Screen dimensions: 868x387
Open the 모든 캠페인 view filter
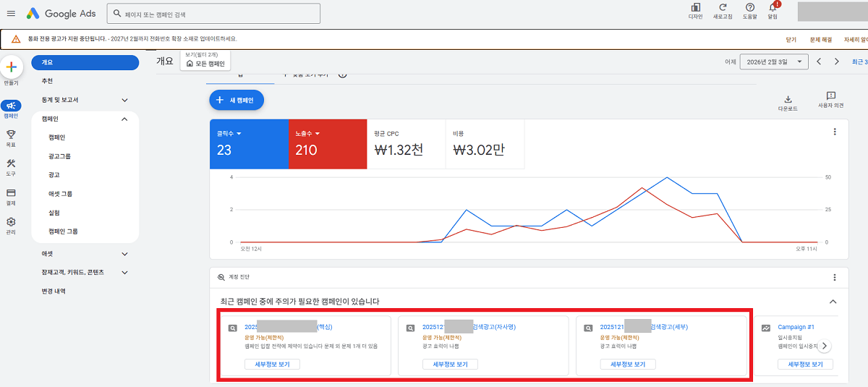click(x=205, y=64)
